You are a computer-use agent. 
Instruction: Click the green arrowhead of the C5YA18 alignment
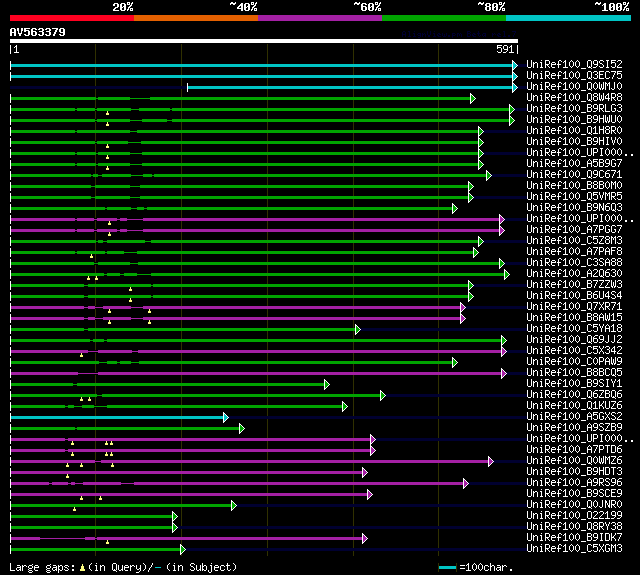point(358,329)
